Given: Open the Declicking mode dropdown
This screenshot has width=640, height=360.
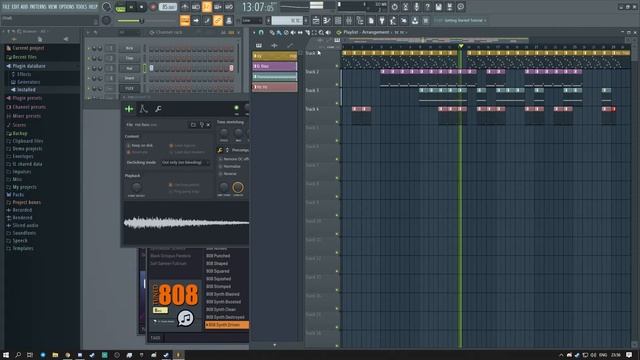Looking at the screenshot, I should pyautogui.click(x=185, y=162).
